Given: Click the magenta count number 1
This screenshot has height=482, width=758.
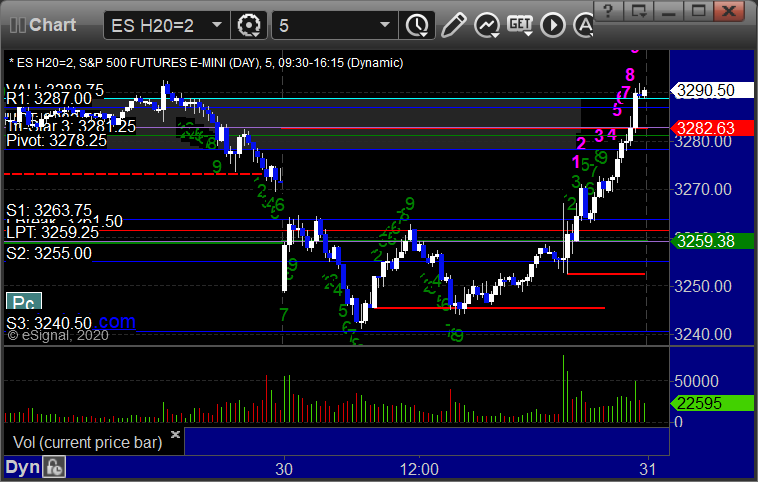Looking at the screenshot, I should [x=575, y=162].
